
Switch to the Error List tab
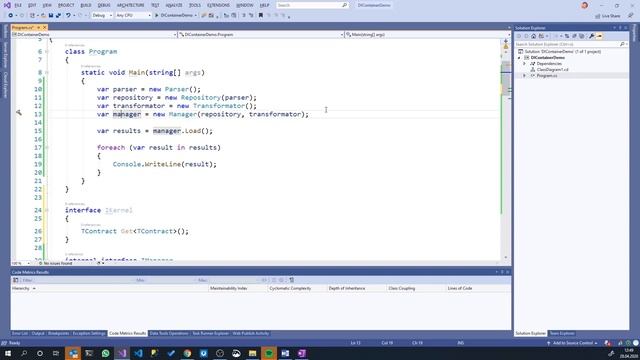pyautogui.click(x=20, y=333)
